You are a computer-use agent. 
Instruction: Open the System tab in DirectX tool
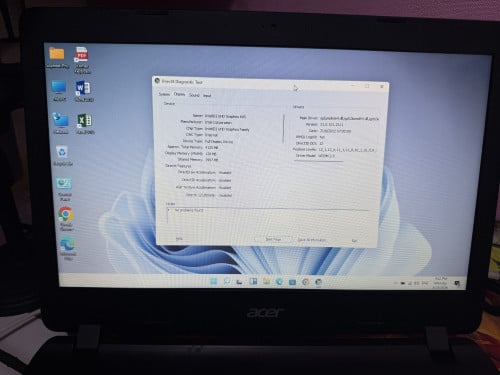(x=164, y=94)
